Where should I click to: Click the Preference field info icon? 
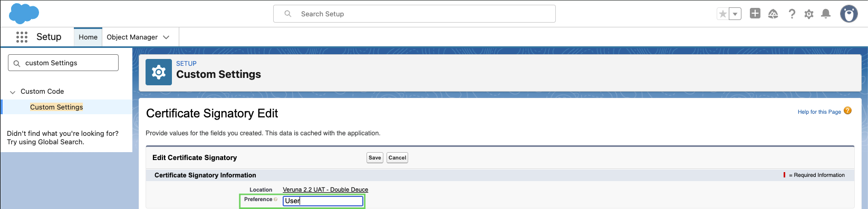click(x=275, y=200)
